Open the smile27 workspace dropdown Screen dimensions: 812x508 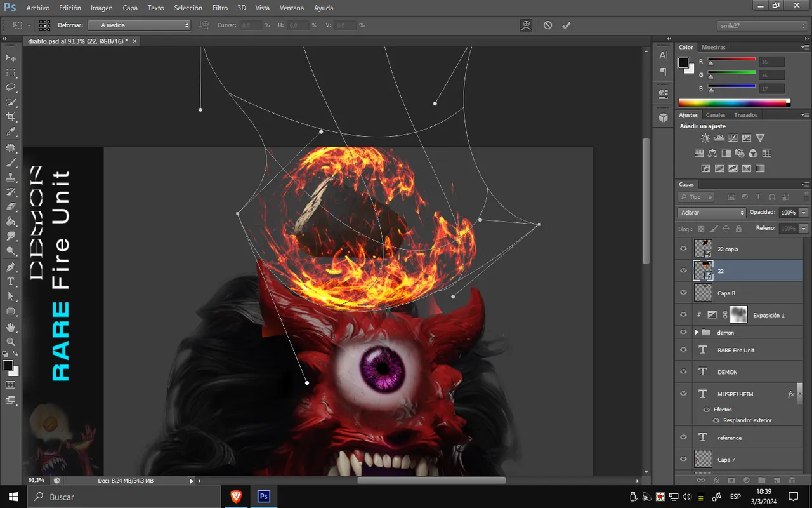click(762, 25)
